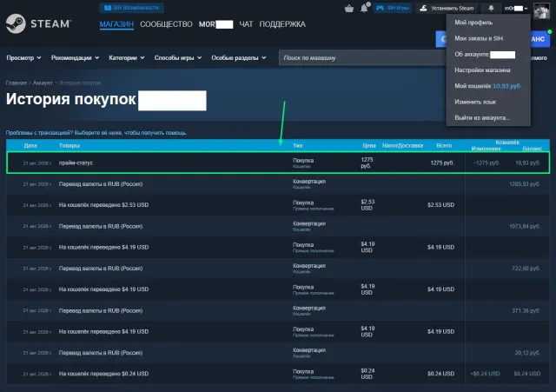The image size is (556, 392).
Task: Select Изменить язык menu entry
Action: 475,102
